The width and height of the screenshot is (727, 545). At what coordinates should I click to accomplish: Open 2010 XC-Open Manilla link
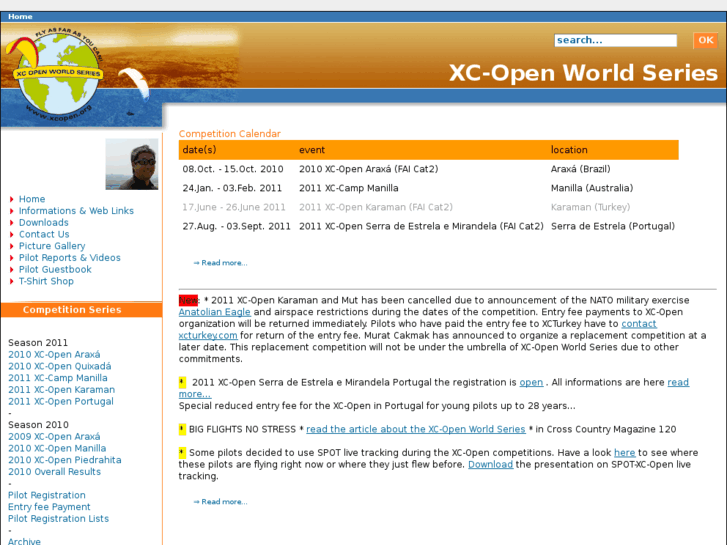coord(57,448)
